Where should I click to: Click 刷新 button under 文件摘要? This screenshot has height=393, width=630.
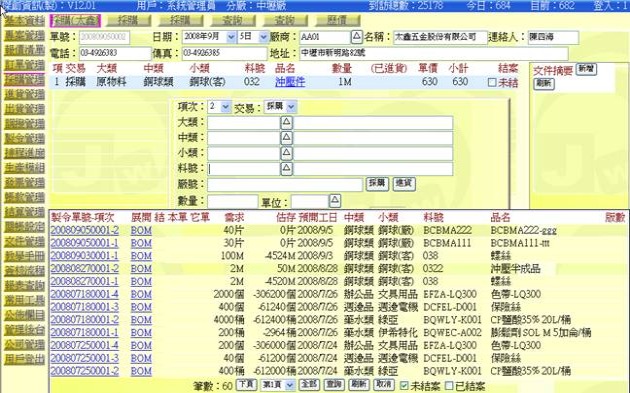(x=544, y=83)
